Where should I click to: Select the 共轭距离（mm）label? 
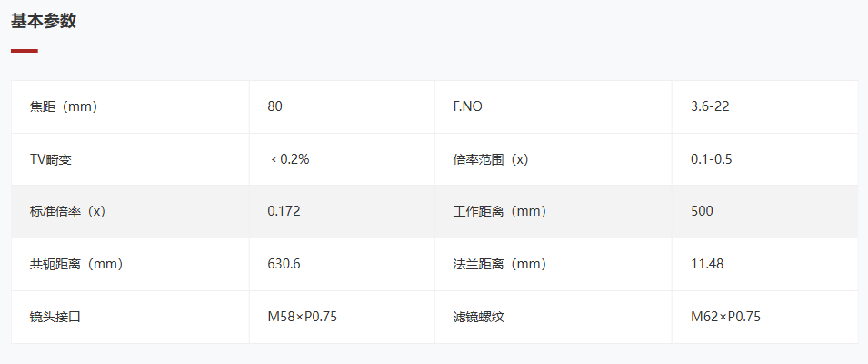(x=76, y=264)
